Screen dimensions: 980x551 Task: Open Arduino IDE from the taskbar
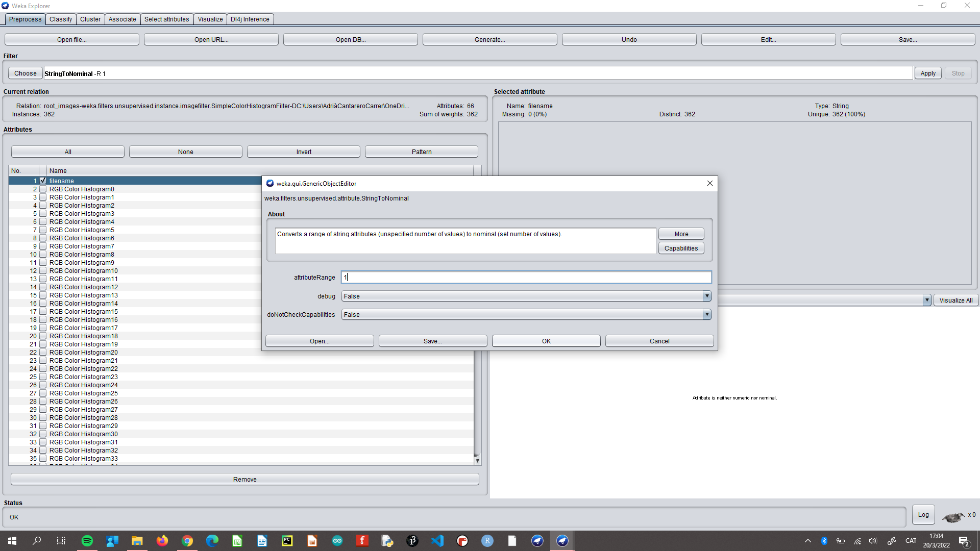click(337, 541)
